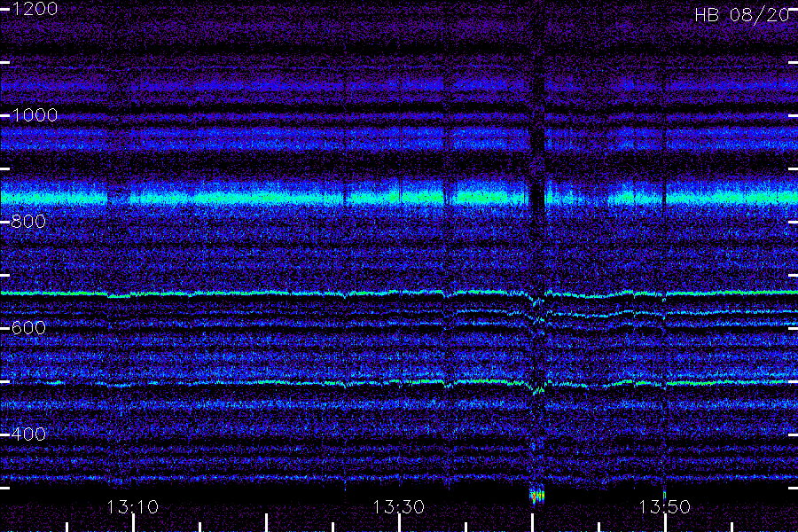Viewport: 798px width, 532px height.
Task: Click the 1000 frequency axis label
Action: (35, 115)
